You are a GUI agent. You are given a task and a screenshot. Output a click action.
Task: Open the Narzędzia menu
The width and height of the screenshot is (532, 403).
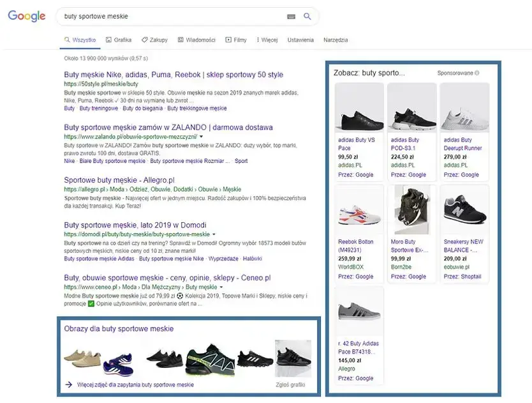click(335, 39)
